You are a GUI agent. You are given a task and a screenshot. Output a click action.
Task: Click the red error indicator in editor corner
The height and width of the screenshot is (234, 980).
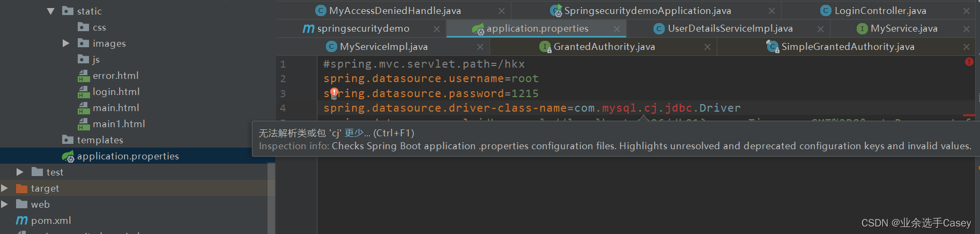point(969,62)
